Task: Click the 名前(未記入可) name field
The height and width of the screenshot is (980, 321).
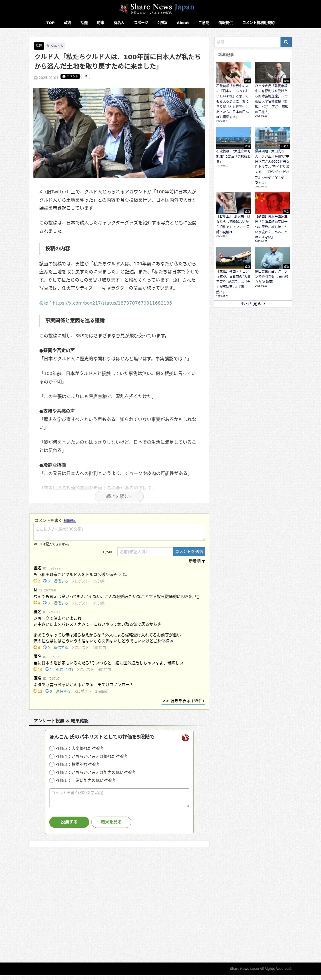Action: pos(145,552)
